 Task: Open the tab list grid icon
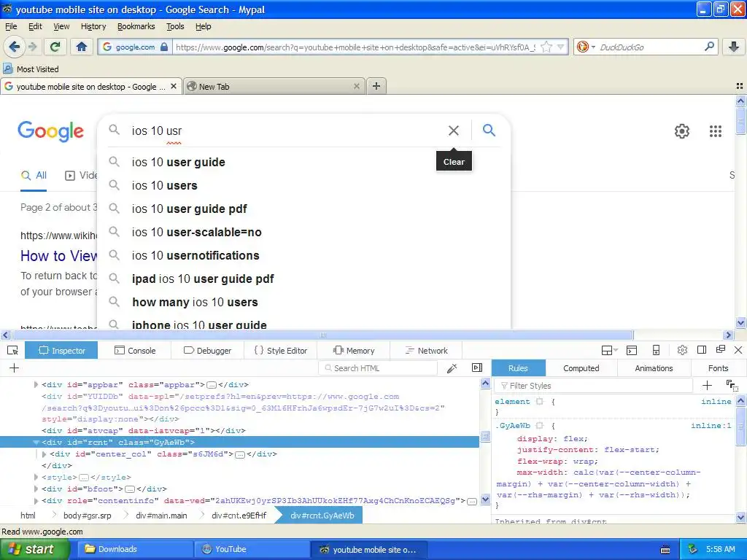(x=740, y=86)
